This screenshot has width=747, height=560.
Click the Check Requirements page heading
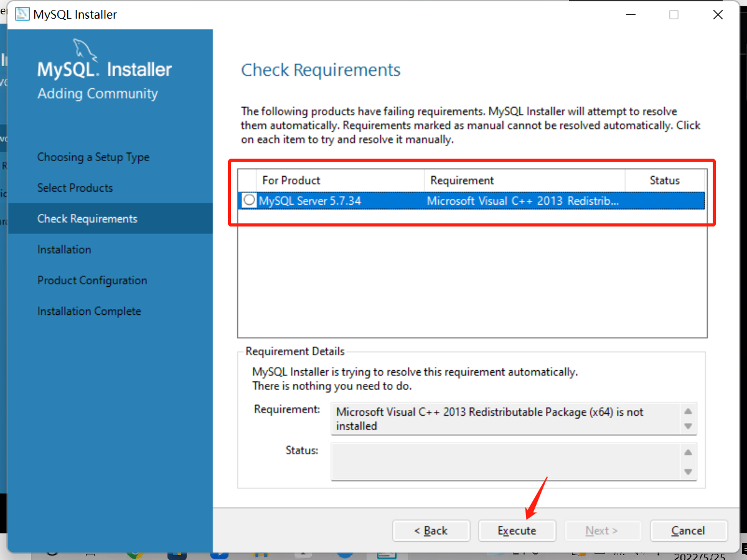click(x=321, y=70)
